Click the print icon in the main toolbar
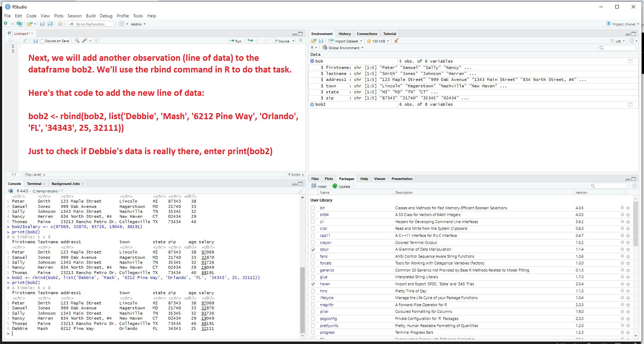The height and width of the screenshot is (344, 644). (60, 24)
